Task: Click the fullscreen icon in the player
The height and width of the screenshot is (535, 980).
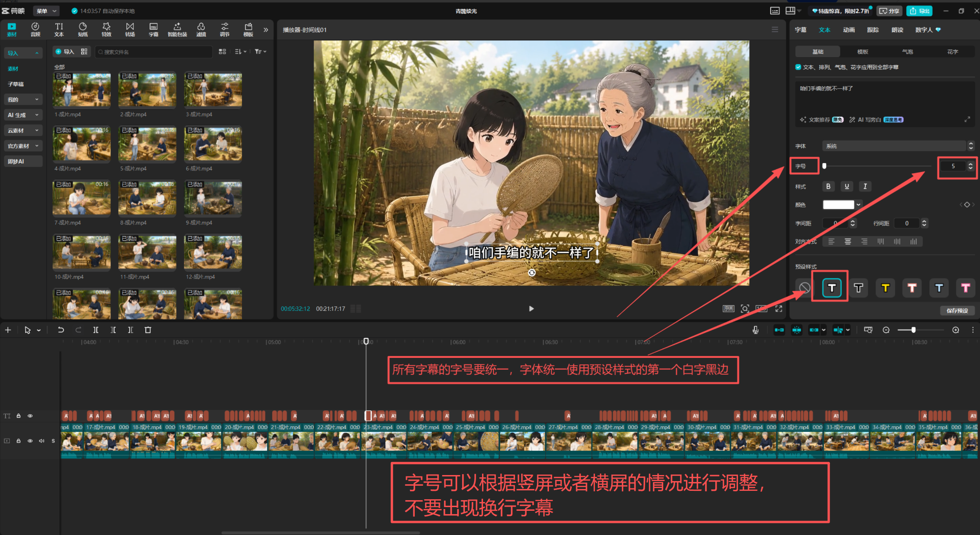Action: (779, 309)
